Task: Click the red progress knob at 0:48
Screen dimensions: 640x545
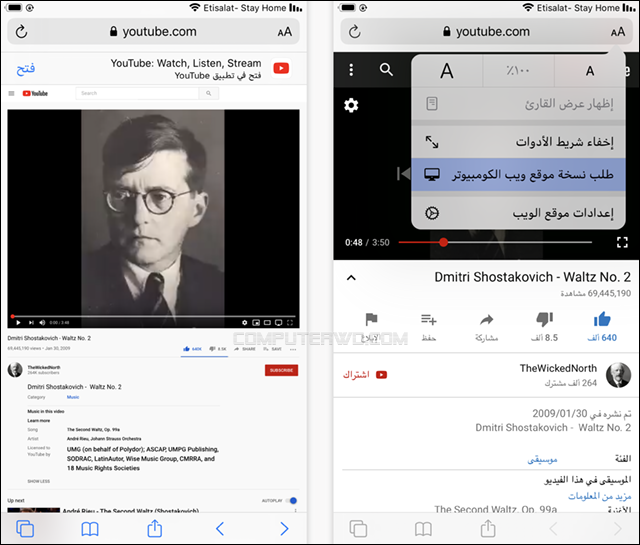Action: [444, 242]
